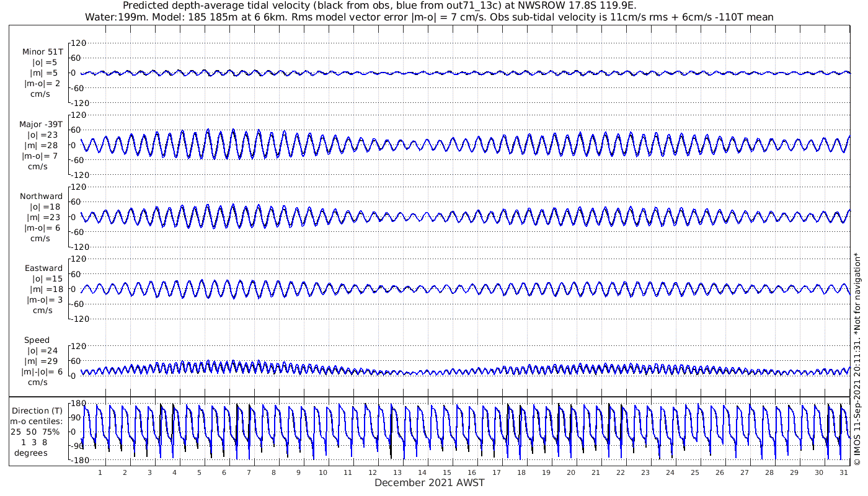This screenshot has width=868, height=496.
Task: Click the "December 2021 AWST" axis title
Action: [430, 482]
